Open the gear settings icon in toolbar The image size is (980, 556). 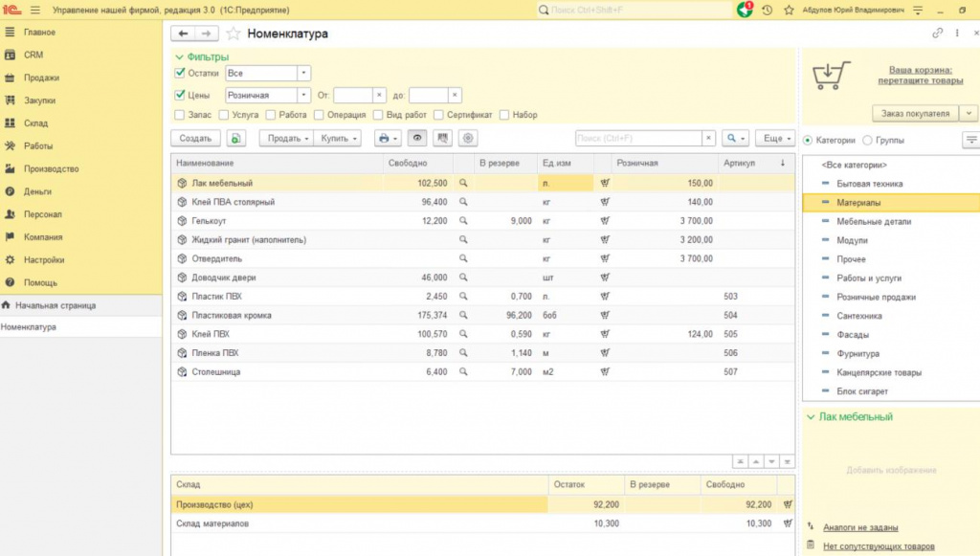(468, 138)
